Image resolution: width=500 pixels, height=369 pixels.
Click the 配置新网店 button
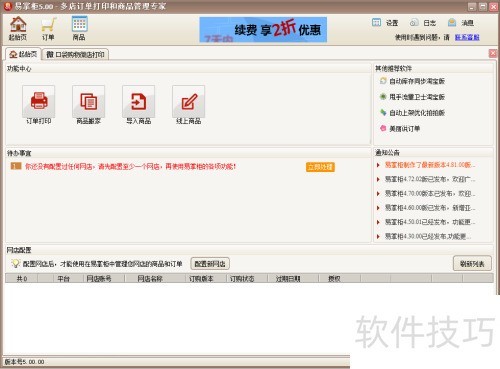210,264
